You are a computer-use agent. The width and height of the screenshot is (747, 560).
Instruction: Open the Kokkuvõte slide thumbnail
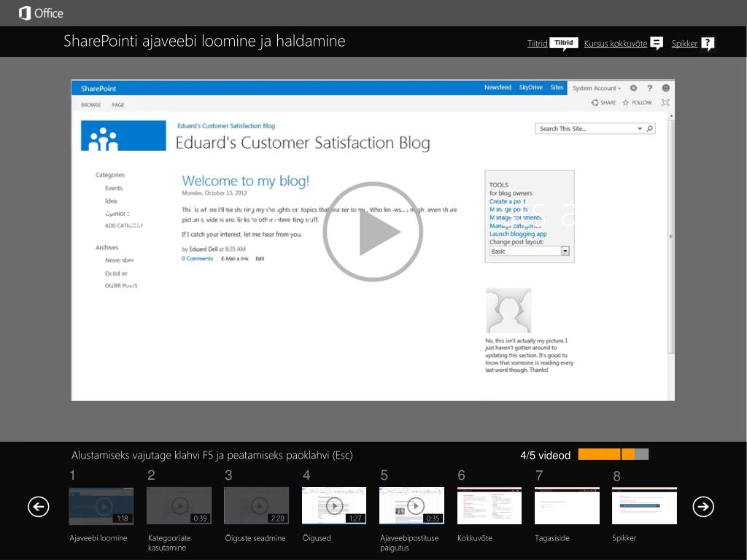coord(489,506)
